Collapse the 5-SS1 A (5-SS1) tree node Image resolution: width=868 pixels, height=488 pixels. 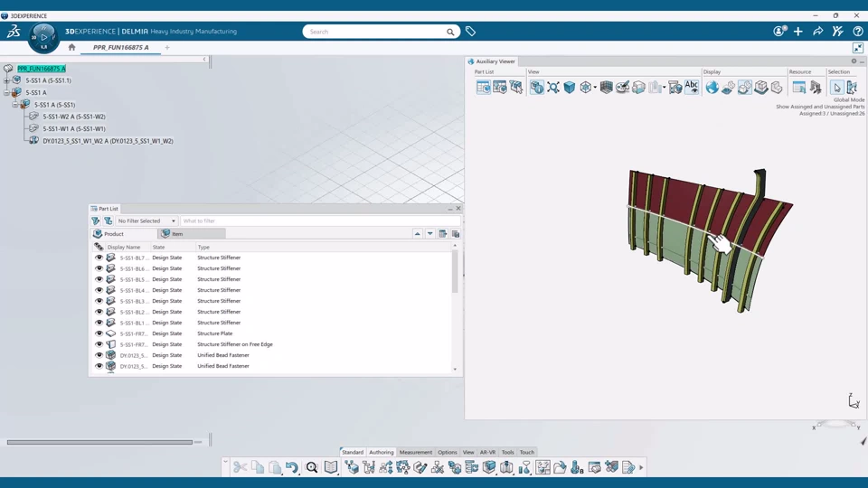tap(15, 105)
